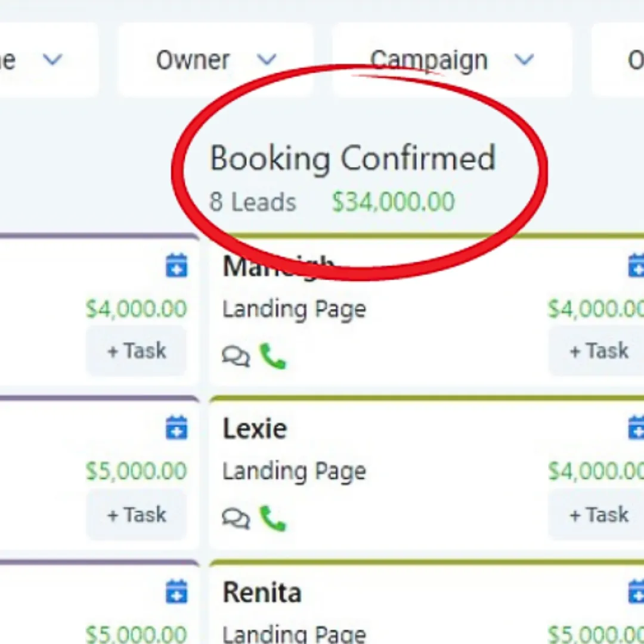Click calendar icon above $4,000.00 left card
This screenshot has height=644, width=644.
pyautogui.click(x=177, y=265)
